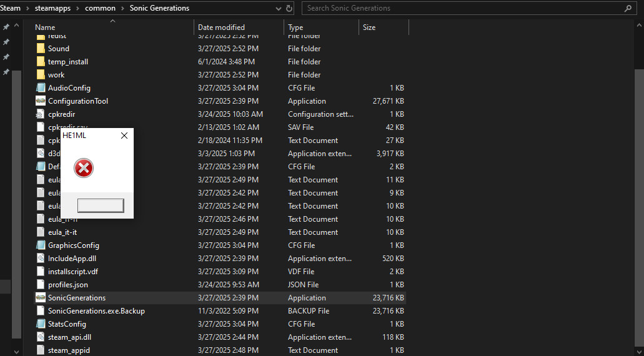Click the Sonic Generations breadcrumb
The image size is (644, 356).
(159, 8)
